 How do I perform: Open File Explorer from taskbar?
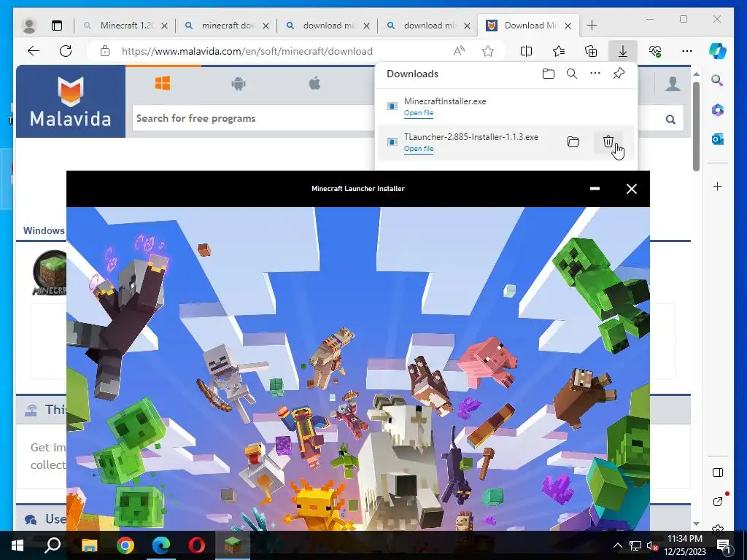pos(89,545)
